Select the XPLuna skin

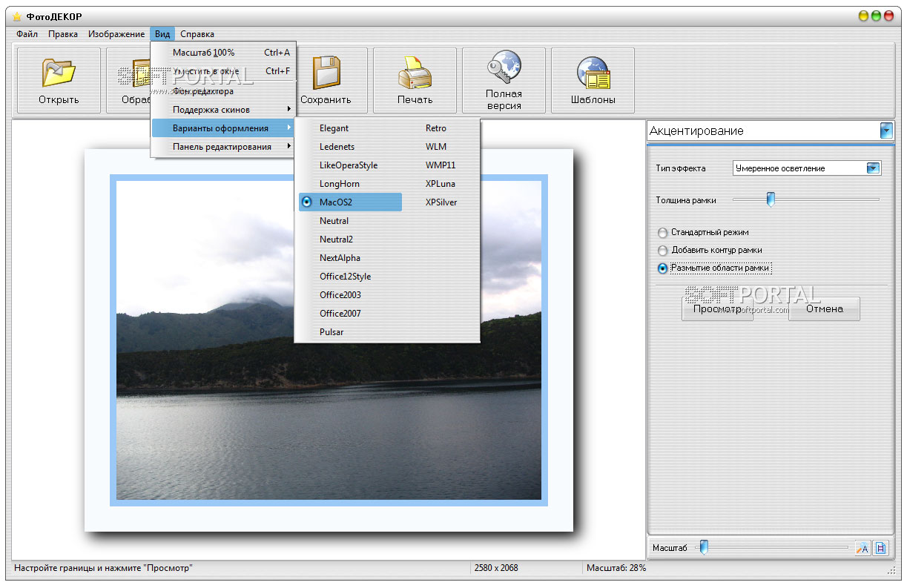(x=441, y=184)
